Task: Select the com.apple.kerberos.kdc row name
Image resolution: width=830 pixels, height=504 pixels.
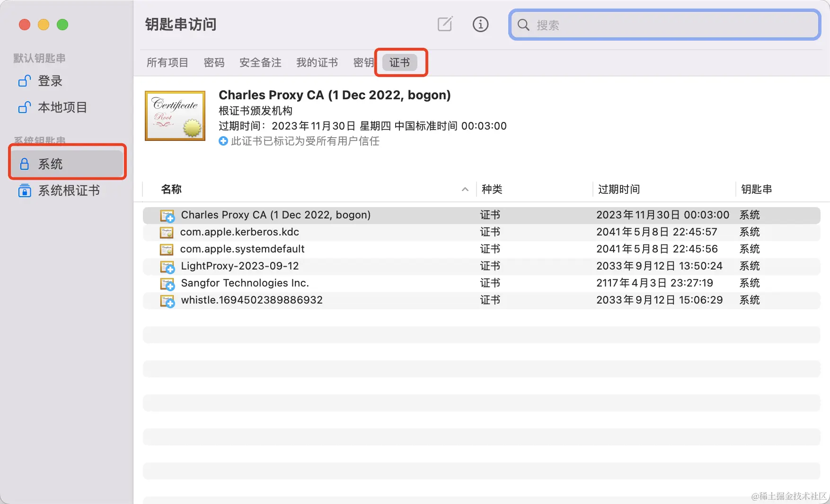Action: pos(239,232)
